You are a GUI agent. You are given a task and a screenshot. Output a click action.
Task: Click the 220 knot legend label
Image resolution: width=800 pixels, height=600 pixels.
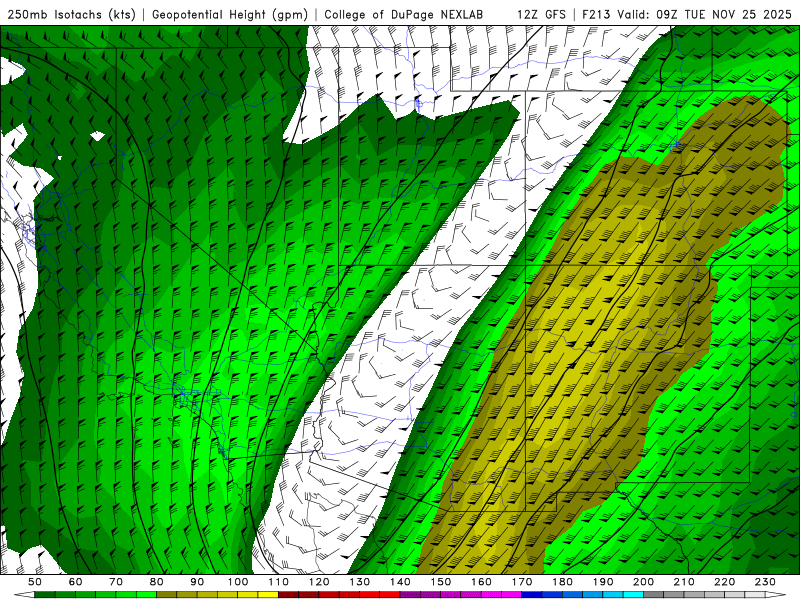click(x=724, y=582)
